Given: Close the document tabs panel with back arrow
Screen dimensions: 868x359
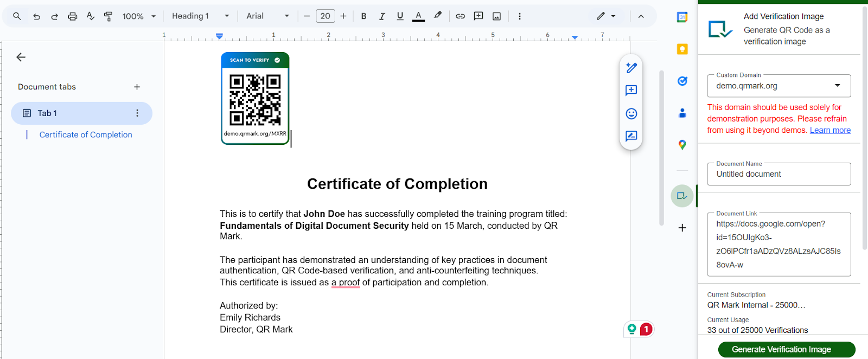Looking at the screenshot, I should [x=21, y=57].
